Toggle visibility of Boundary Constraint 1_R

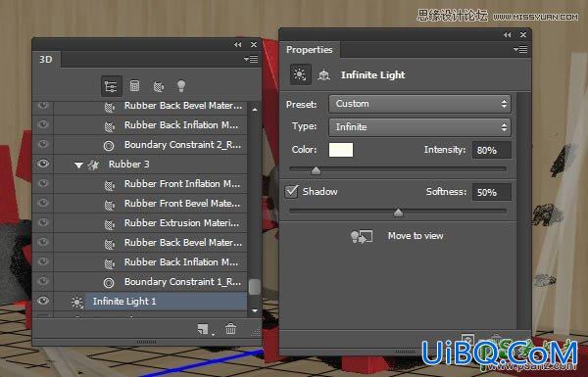coord(43,281)
